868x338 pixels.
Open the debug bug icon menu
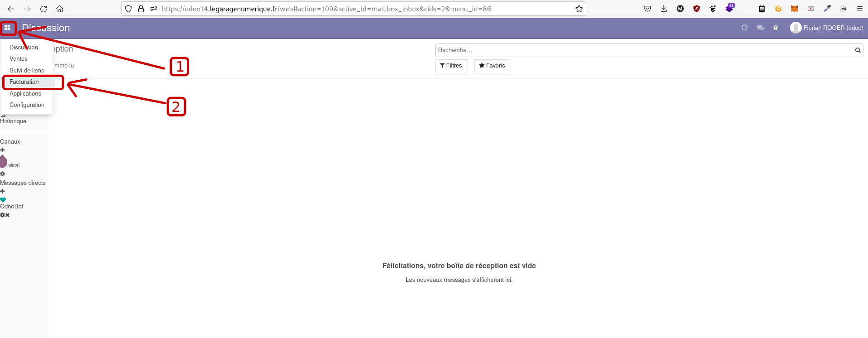pyautogui.click(x=775, y=28)
